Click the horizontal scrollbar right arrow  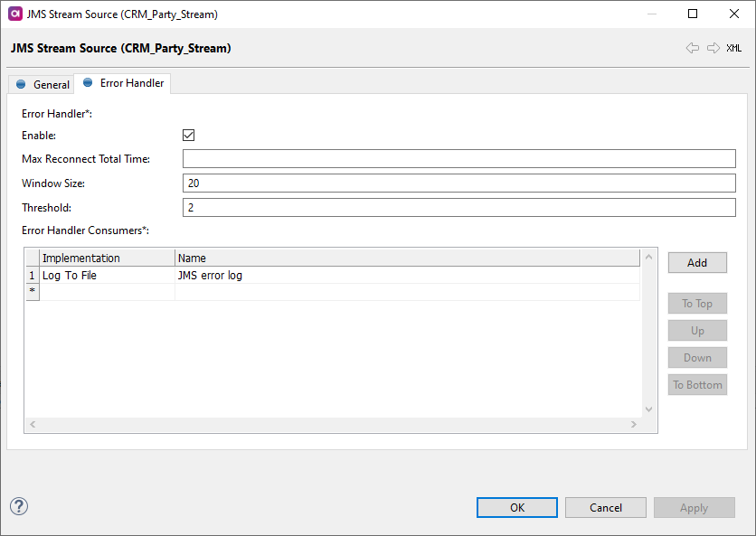pos(633,424)
